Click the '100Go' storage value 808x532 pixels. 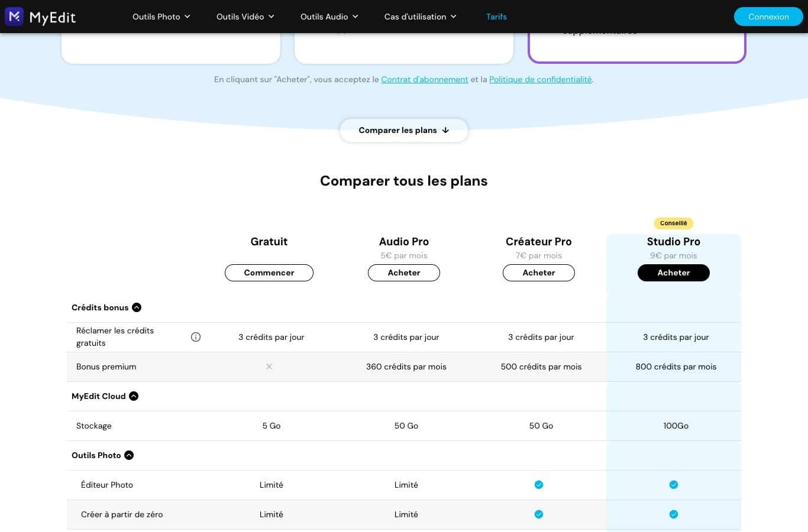676,426
